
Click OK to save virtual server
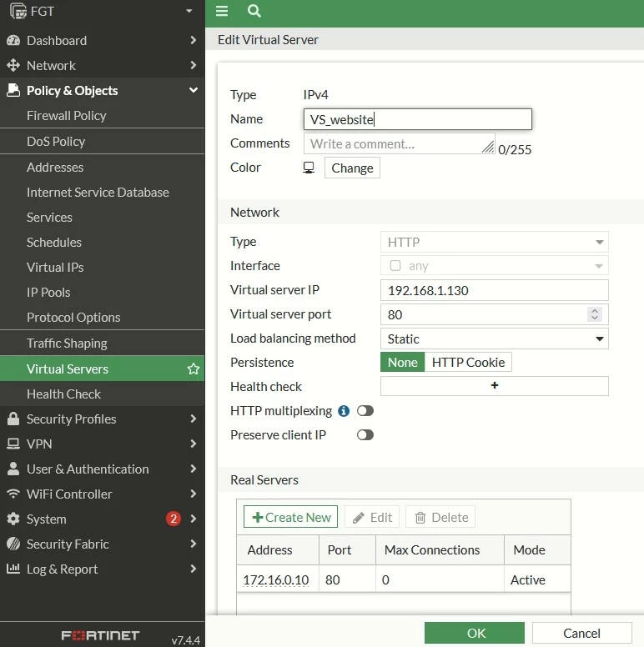(475, 633)
